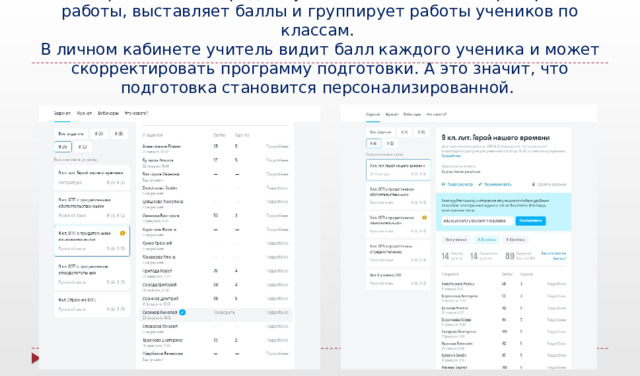Image resolution: width=640 pixels, height=376 pixels.
Task: Click the orange badge on left screenshot's selected task card
Action: pyautogui.click(x=122, y=233)
